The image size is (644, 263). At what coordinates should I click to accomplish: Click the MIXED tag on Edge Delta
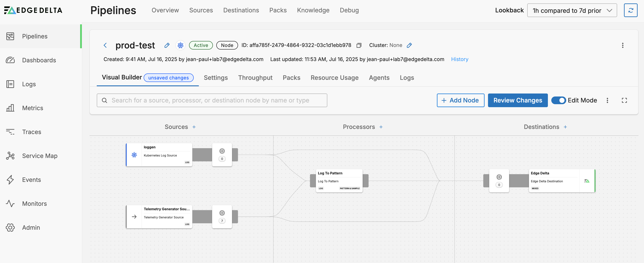535,188
